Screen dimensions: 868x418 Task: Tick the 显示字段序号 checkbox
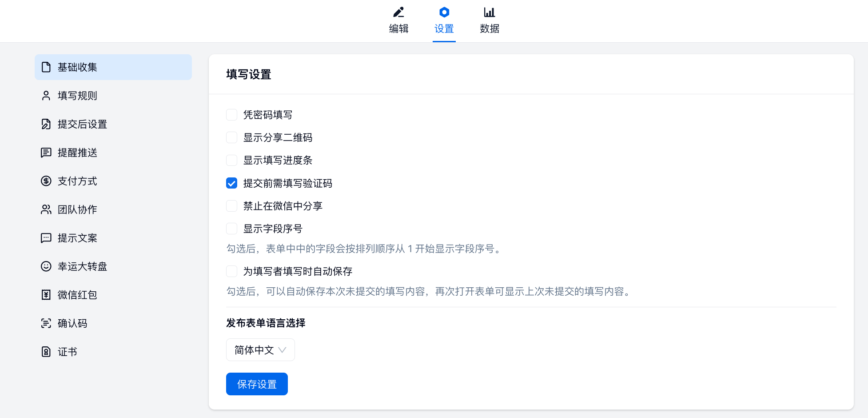pyautogui.click(x=232, y=229)
